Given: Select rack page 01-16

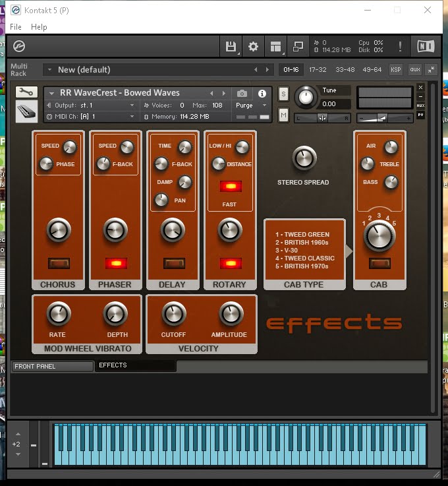Looking at the screenshot, I should [291, 70].
